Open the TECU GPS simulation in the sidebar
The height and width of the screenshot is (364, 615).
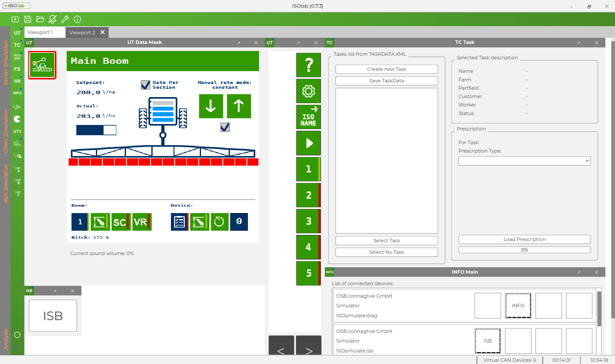(x=17, y=57)
